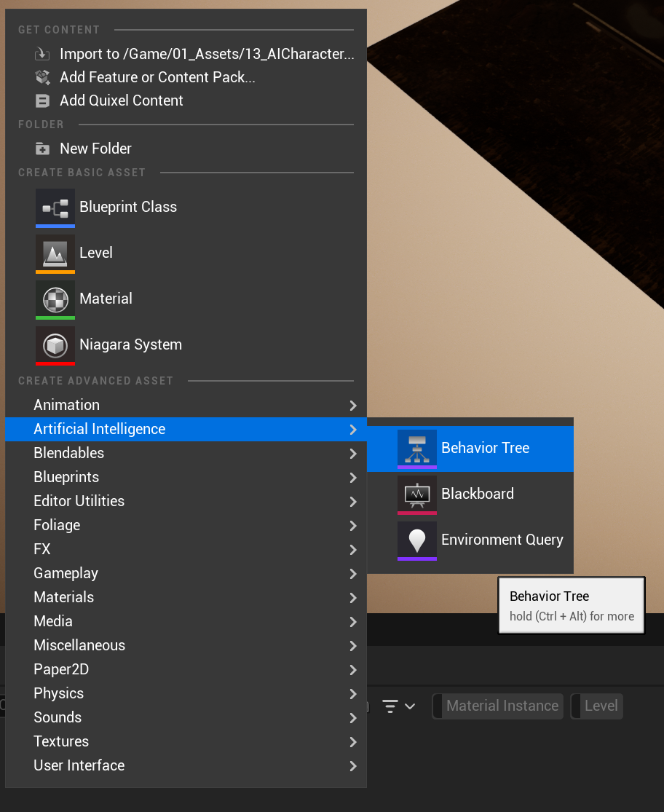Click the Material asset icon

coord(55,300)
